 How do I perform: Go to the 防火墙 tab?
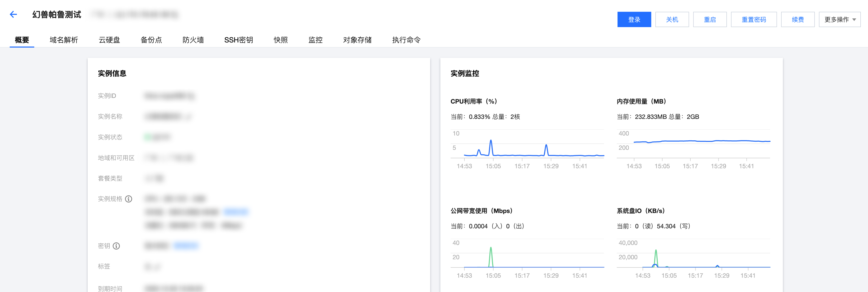click(x=193, y=40)
